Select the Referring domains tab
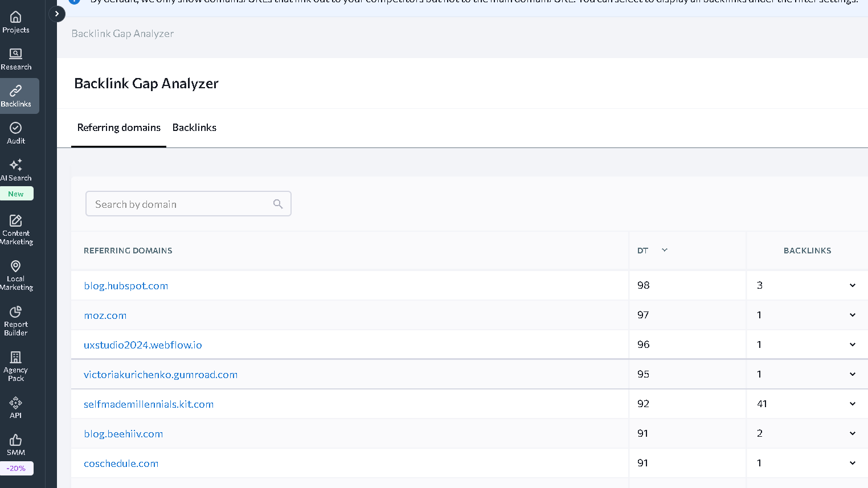Viewport: 868px width, 488px height. [118, 127]
